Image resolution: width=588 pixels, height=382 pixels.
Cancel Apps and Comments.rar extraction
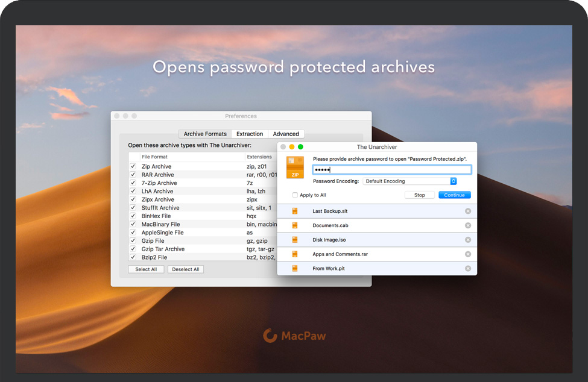tap(468, 254)
